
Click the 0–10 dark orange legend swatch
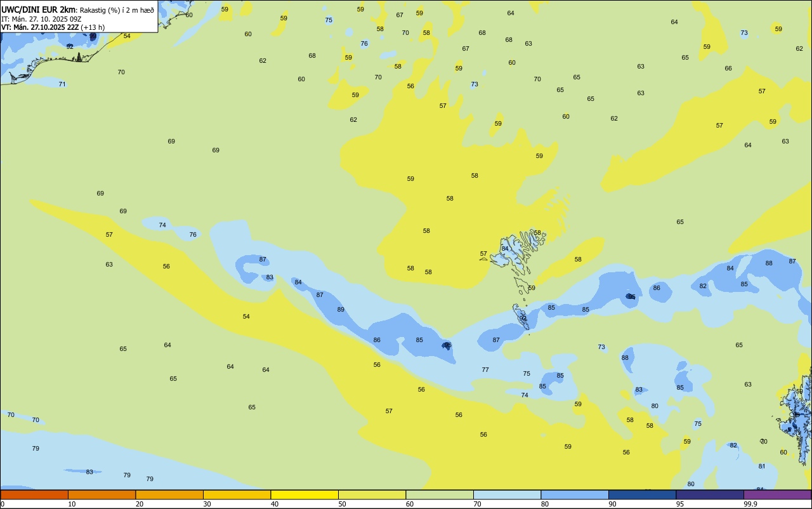34,494
